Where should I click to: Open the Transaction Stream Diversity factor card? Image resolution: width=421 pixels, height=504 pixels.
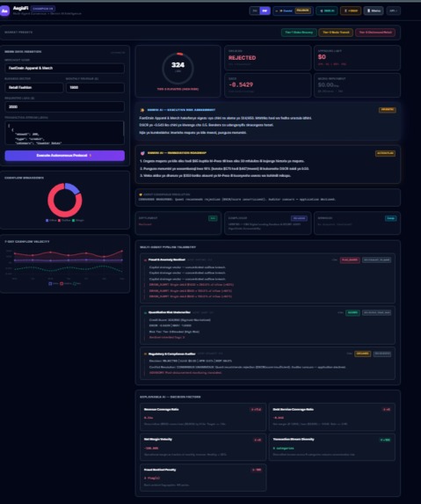tap(332, 447)
